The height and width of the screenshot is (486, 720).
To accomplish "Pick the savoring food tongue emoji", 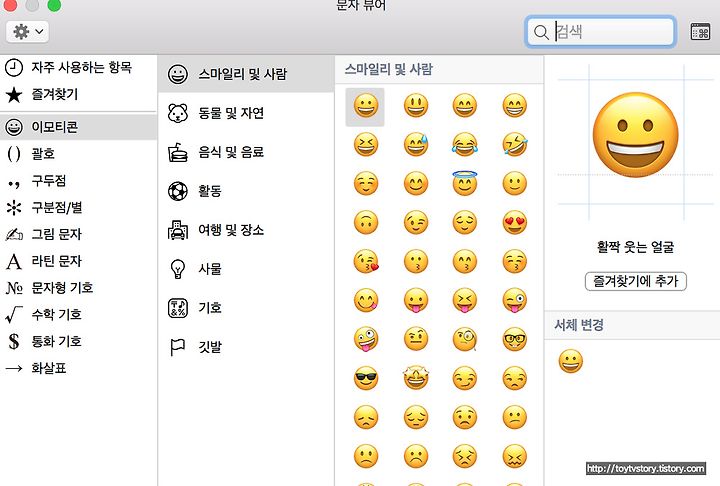I will tap(366, 301).
